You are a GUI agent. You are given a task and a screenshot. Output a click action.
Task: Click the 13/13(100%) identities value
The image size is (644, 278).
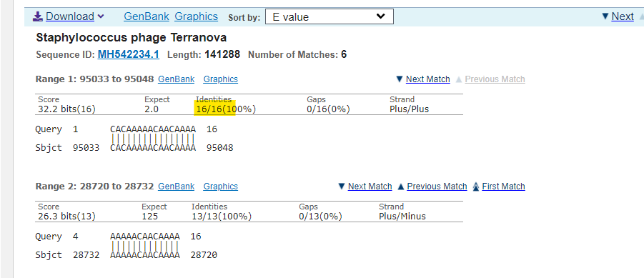tap(222, 217)
